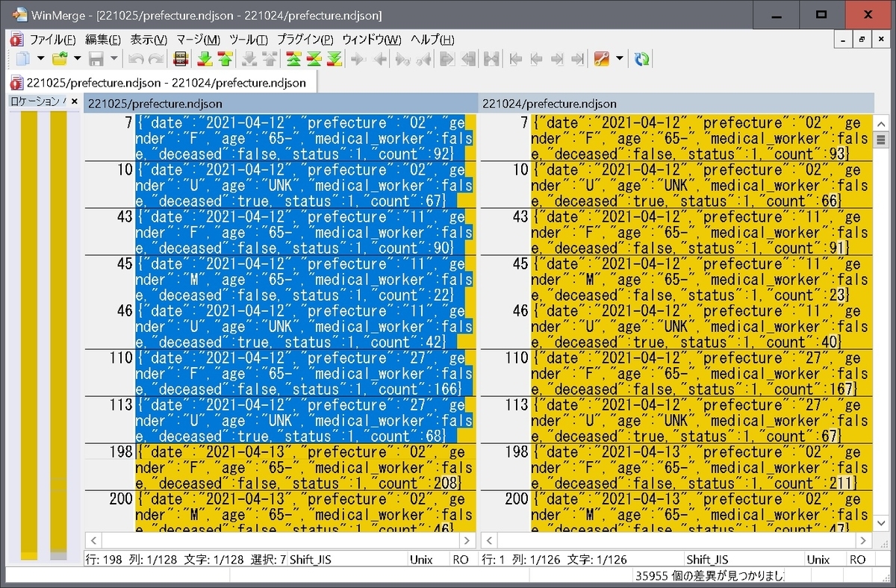
Task: Click the New document toolbar icon
Action: (x=22, y=59)
